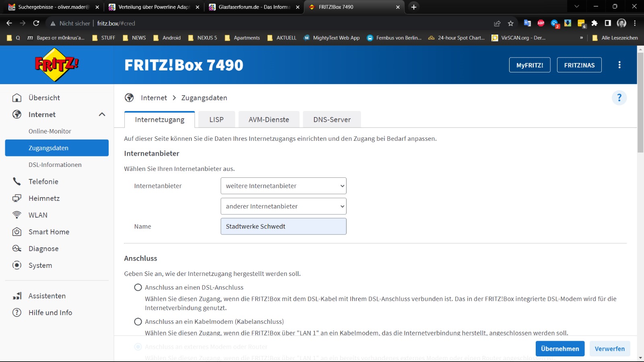The width and height of the screenshot is (644, 362).
Task: Open the tab search chevron in title bar
Action: point(576,6)
